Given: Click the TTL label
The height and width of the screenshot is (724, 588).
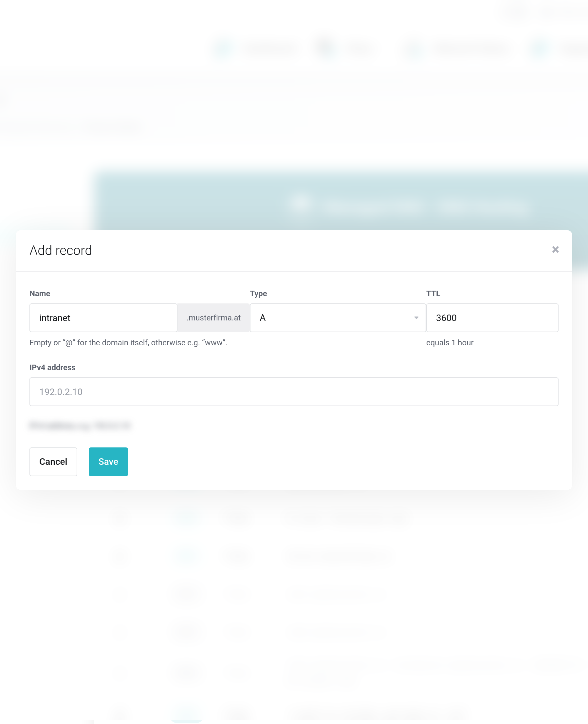Looking at the screenshot, I should point(433,294).
